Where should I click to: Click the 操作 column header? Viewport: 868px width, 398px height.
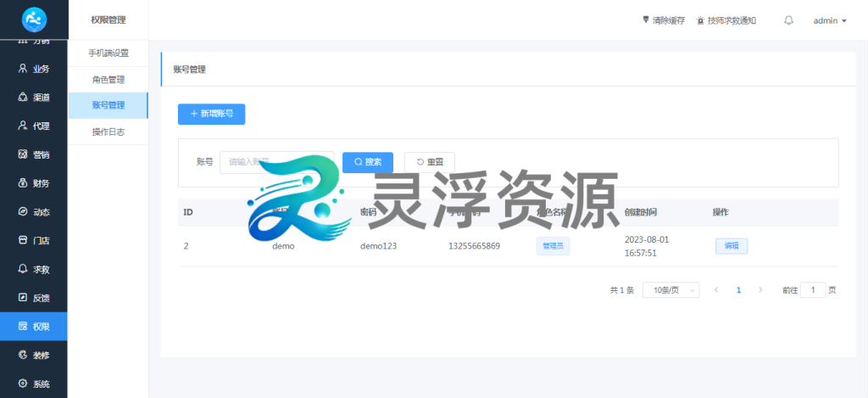(x=721, y=212)
